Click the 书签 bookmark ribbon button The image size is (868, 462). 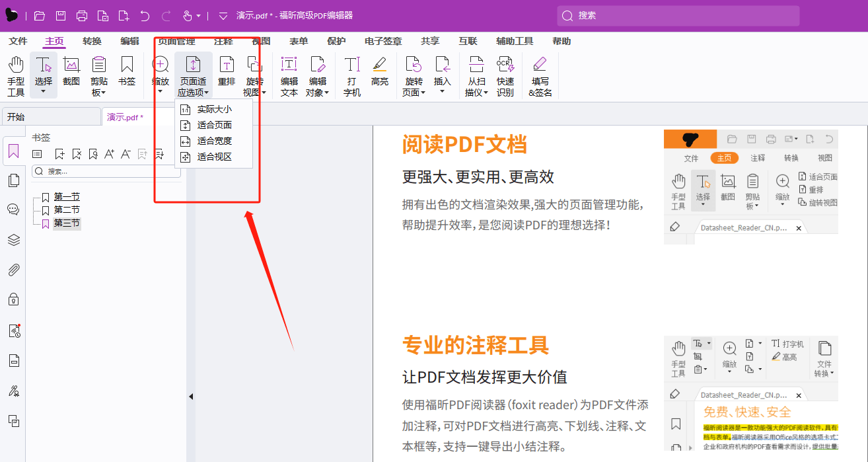127,72
